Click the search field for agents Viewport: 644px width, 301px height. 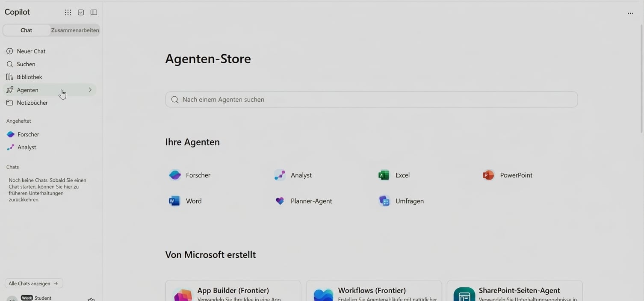[372, 100]
